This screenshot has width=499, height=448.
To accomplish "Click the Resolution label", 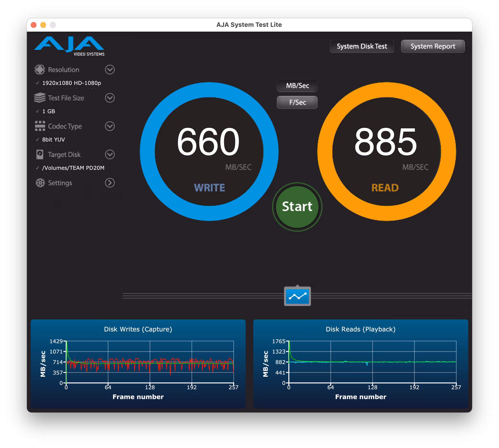I will 64,70.
